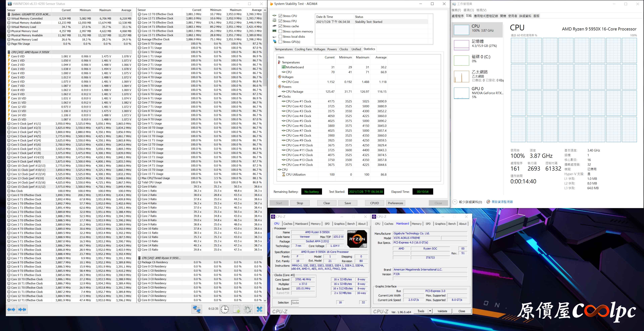
Task: Click the Ryzen 9 logo in CPU-Z
Action: pyautogui.click(x=357, y=239)
